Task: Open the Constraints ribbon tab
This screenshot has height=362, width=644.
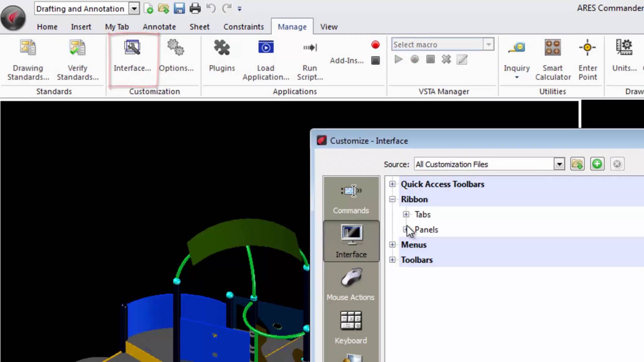Action: click(x=244, y=26)
